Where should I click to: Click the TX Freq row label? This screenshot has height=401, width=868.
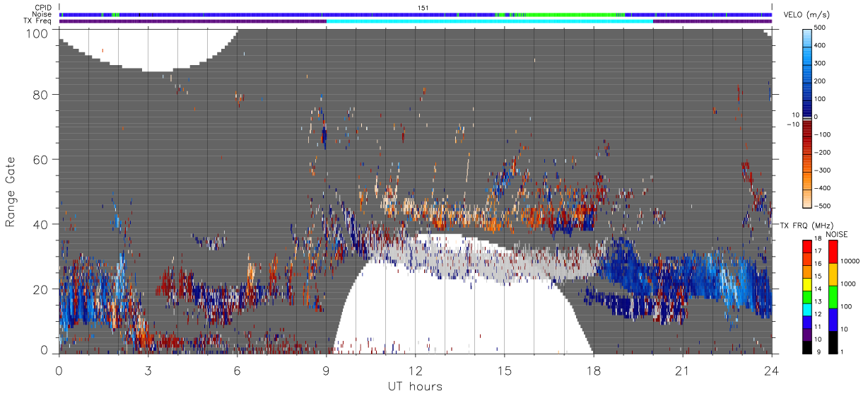point(38,21)
